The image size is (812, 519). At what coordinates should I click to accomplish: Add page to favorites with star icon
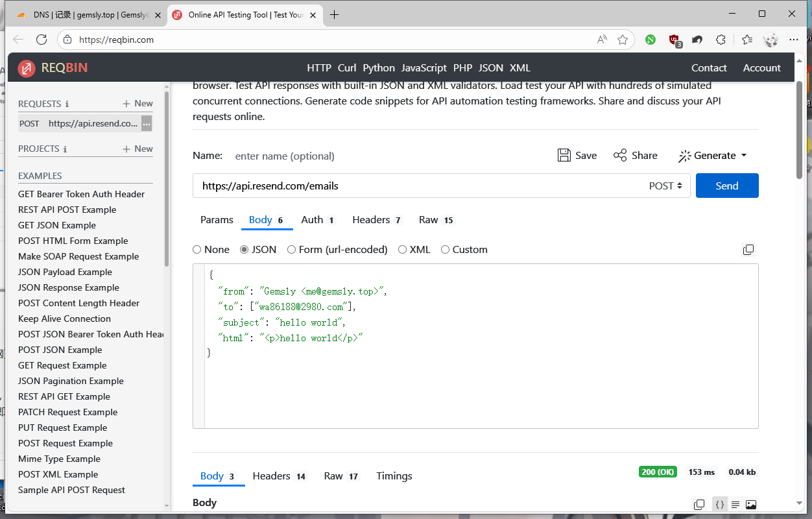click(623, 40)
